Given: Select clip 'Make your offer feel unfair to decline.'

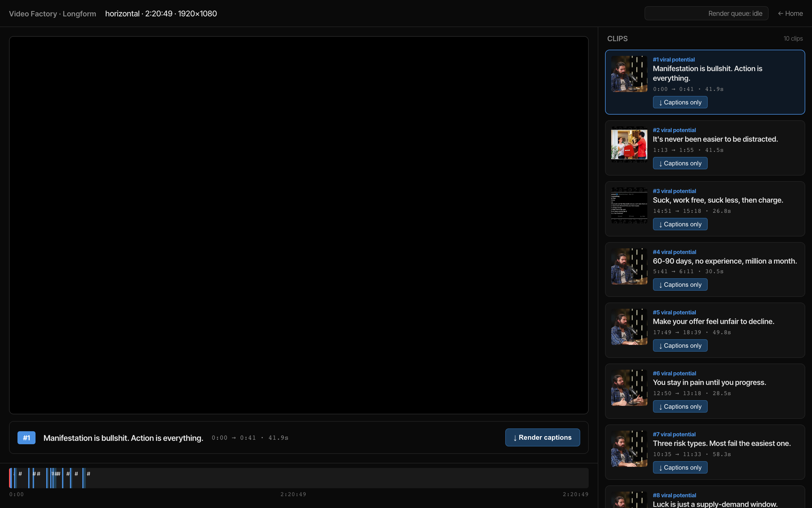Looking at the screenshot, I should [713, 321].
